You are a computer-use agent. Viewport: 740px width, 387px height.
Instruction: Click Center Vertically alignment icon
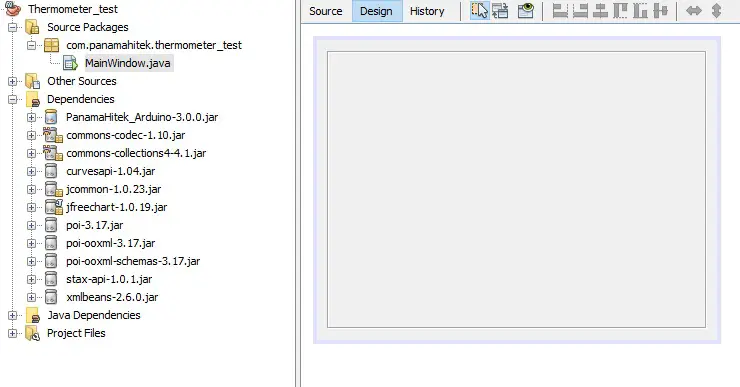point(660,10)
